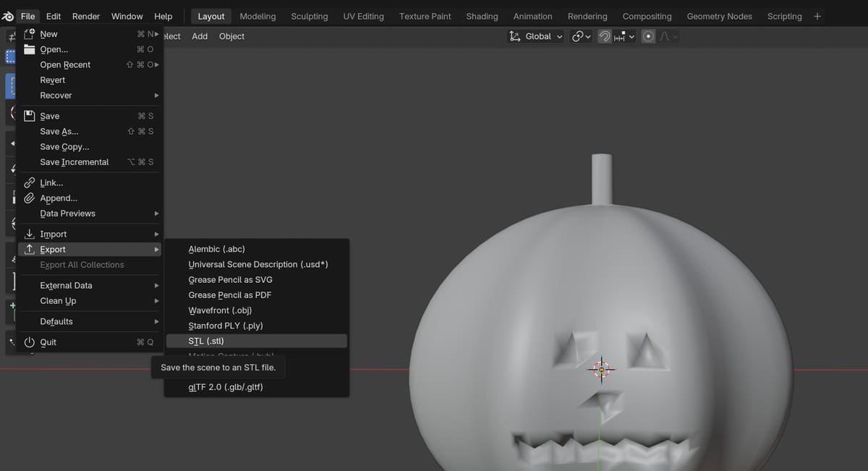868x471 pixels.
Task: Open the Window menu
Action: (127, 16)
